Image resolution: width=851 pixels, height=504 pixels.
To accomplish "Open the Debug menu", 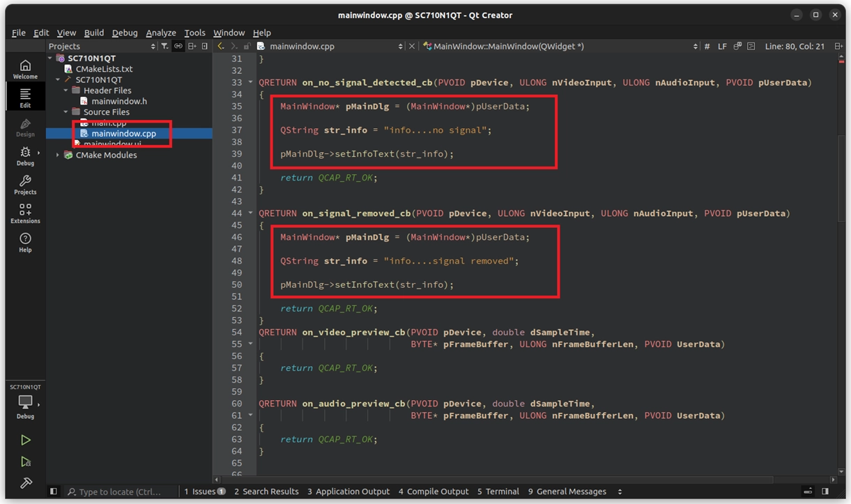I will (x=125, y=32).
